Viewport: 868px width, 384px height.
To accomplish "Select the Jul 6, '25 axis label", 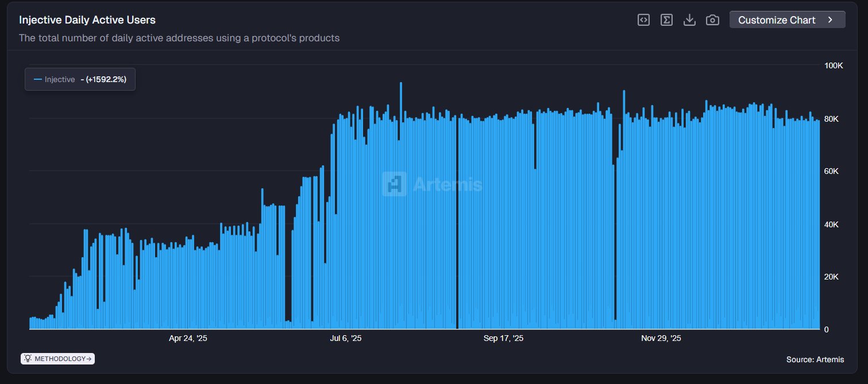I will click(346, 339).
